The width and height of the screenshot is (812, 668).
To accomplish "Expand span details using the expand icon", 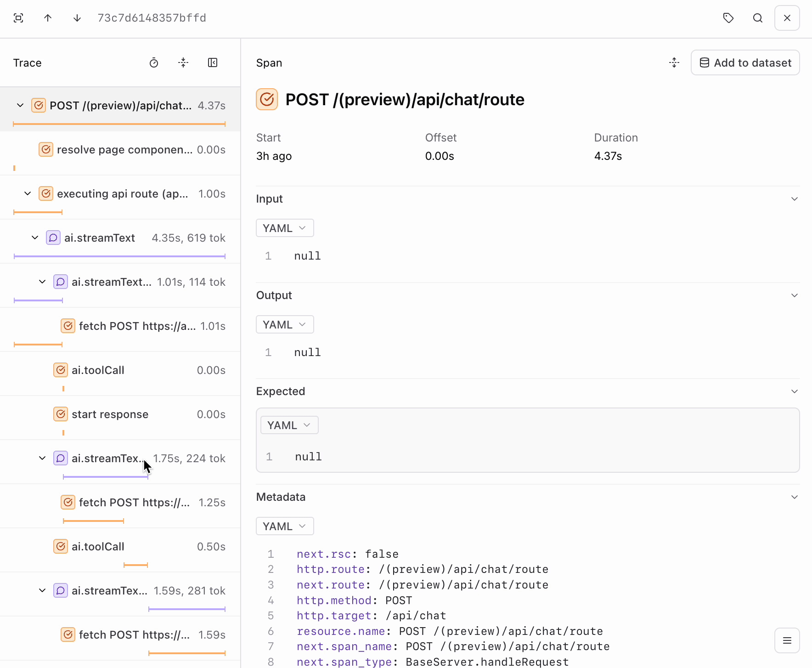I will [674, 62].
